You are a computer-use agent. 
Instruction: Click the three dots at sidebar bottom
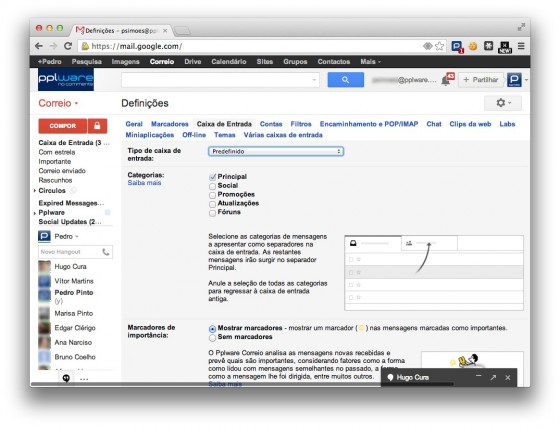pyautogui.click(x=84, y=379)
